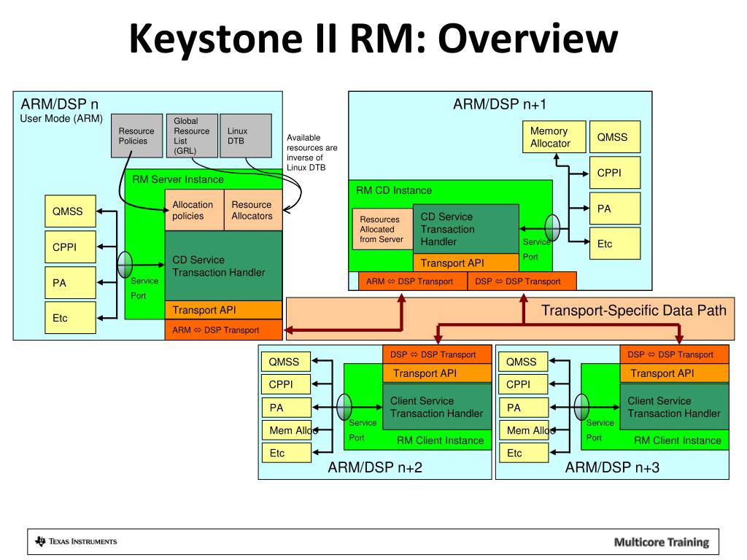Select the QMSS box in ARM/DSP n+1
The height and width of the screenshot is (560, 747).
click(615, 137)
